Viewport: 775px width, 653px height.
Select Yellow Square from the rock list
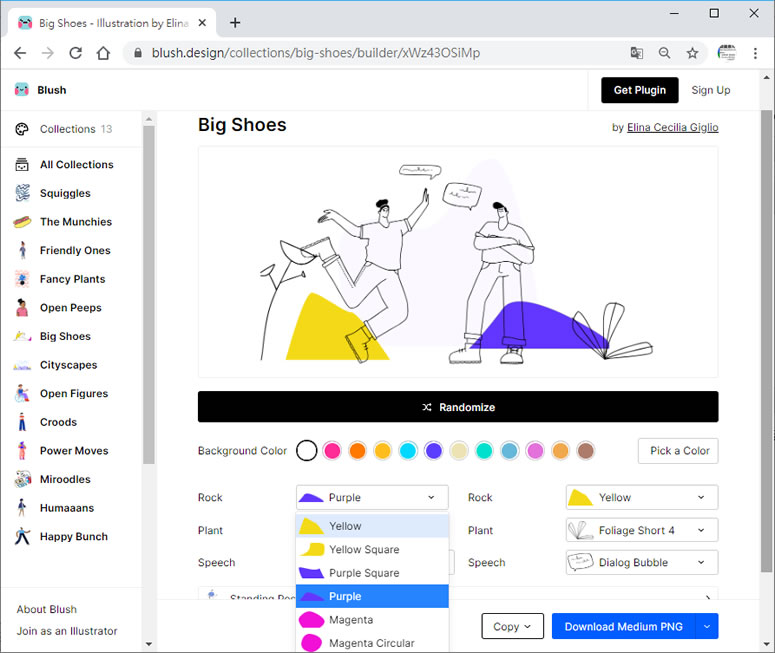364,549
